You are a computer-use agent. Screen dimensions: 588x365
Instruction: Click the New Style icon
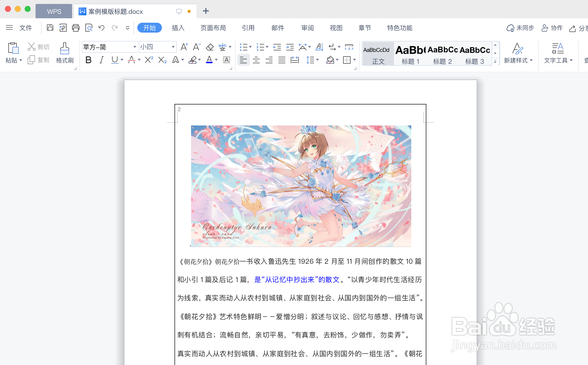click(518, 48)
